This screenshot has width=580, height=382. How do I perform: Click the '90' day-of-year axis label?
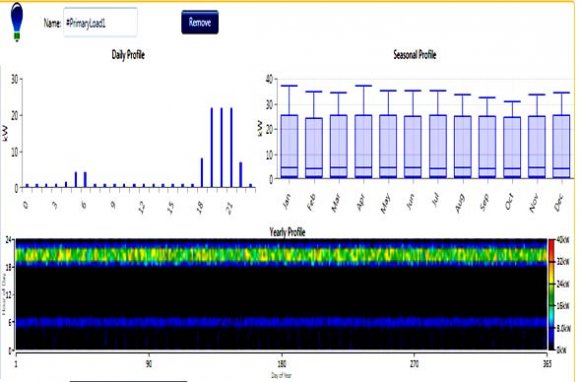click(x=149, y=364)
